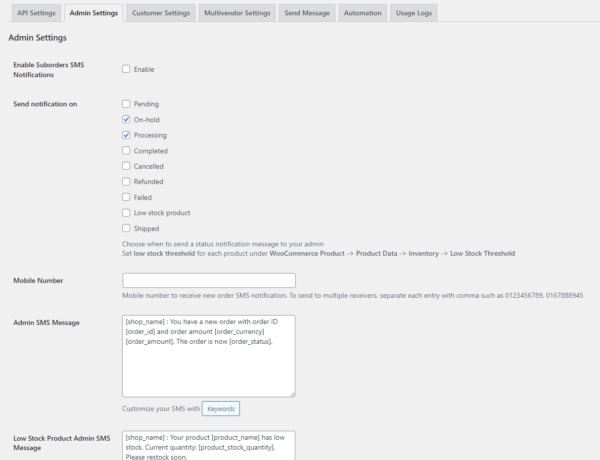Click inside the Admin SMS Message textarea
Image resolution: width=600 pixels, height=460 pixels.
tap(208, 355)
